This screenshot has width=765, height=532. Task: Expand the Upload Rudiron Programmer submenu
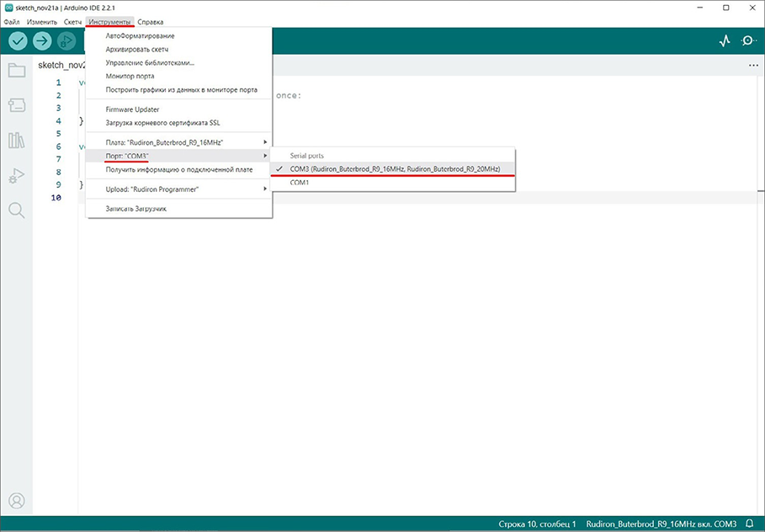click(178, 189)
